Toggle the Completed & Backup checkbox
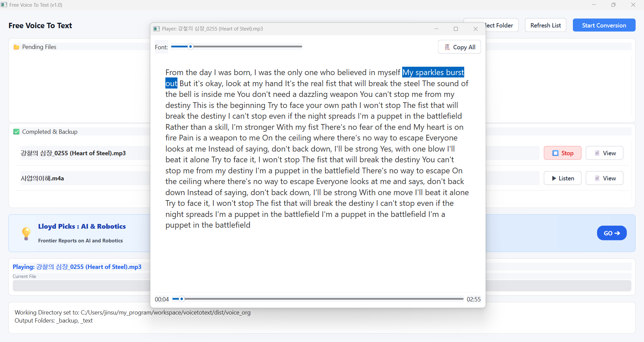Screen dimensions: 644x342 click(x=16, y=131)
